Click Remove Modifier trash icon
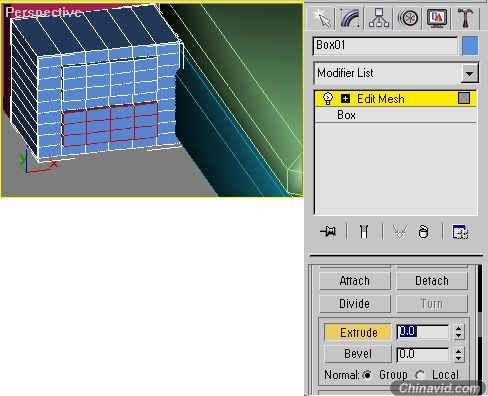Viewport: 488px width, 396px height. 423,231
